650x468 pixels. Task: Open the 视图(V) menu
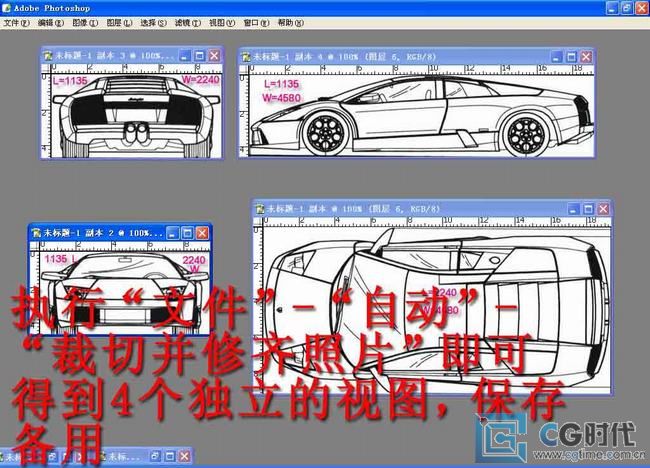click(222, 23)
